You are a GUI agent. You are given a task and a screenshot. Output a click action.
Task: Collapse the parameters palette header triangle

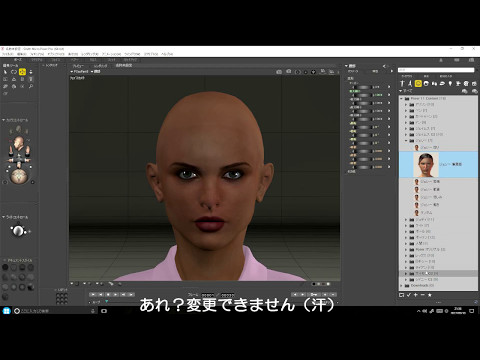tap(346, 66)
